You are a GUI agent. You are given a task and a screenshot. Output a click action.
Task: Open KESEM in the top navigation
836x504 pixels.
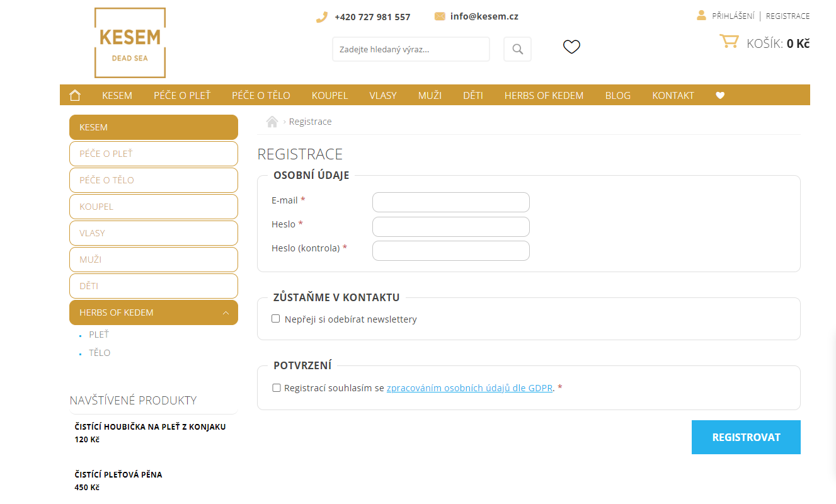[117, 96]
